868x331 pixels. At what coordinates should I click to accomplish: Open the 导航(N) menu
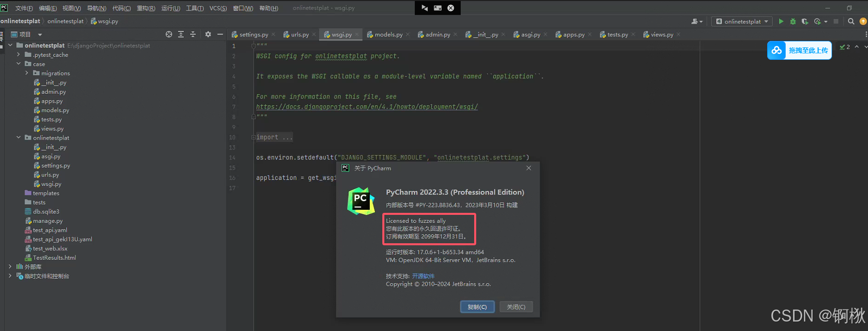(x=97, y=8)
